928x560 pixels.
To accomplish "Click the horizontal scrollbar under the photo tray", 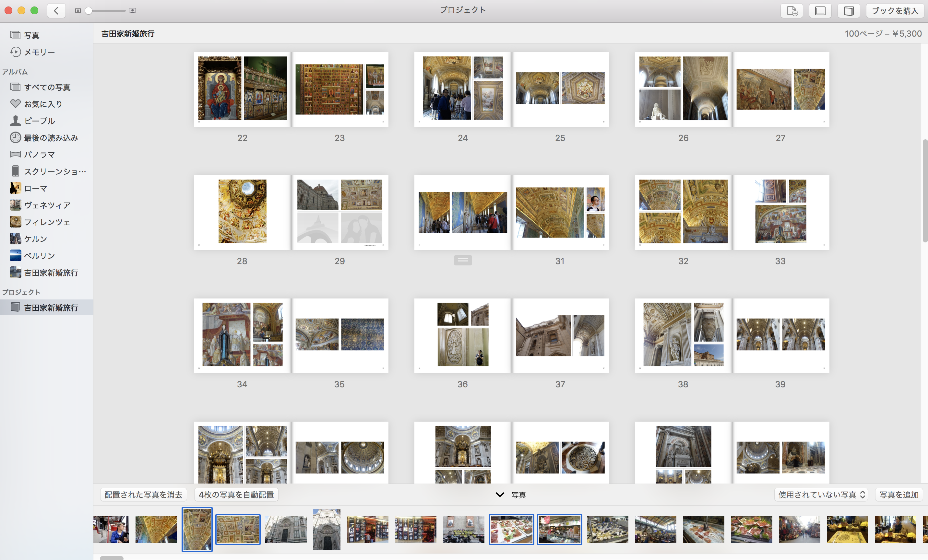I will click(x=112, y=558).
